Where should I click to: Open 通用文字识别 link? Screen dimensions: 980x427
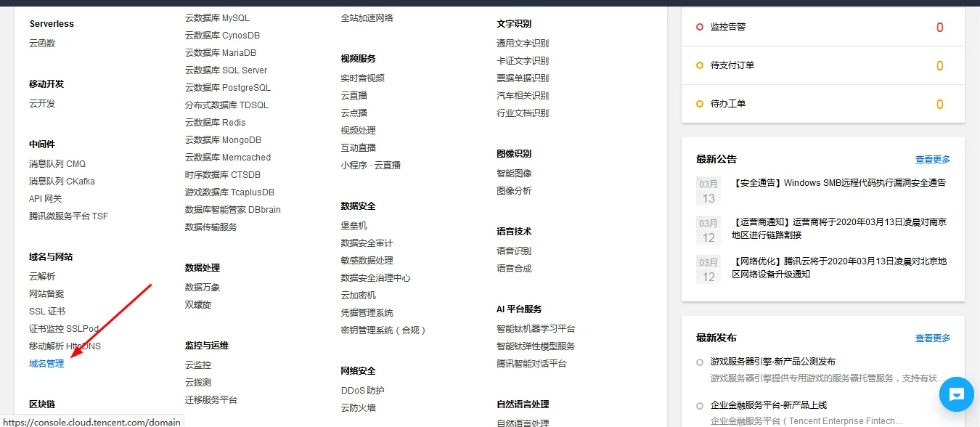point(523,44)
